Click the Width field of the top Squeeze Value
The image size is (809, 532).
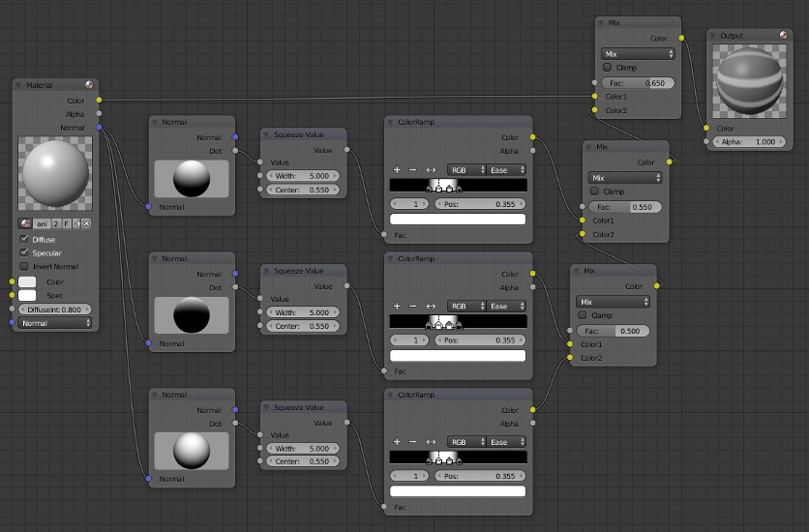point(303,175)
